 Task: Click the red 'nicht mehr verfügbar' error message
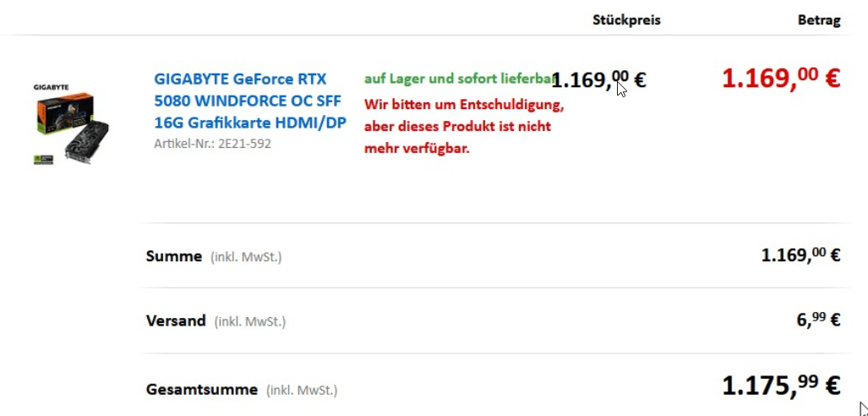(x=463, y=127)
